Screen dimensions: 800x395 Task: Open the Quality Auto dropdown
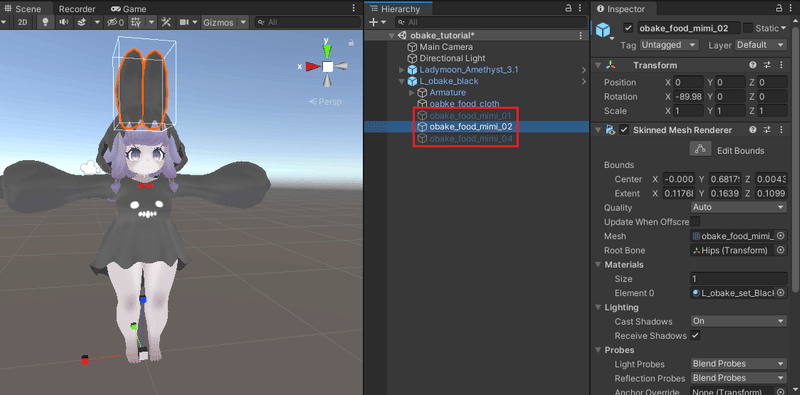coord(739,207)
